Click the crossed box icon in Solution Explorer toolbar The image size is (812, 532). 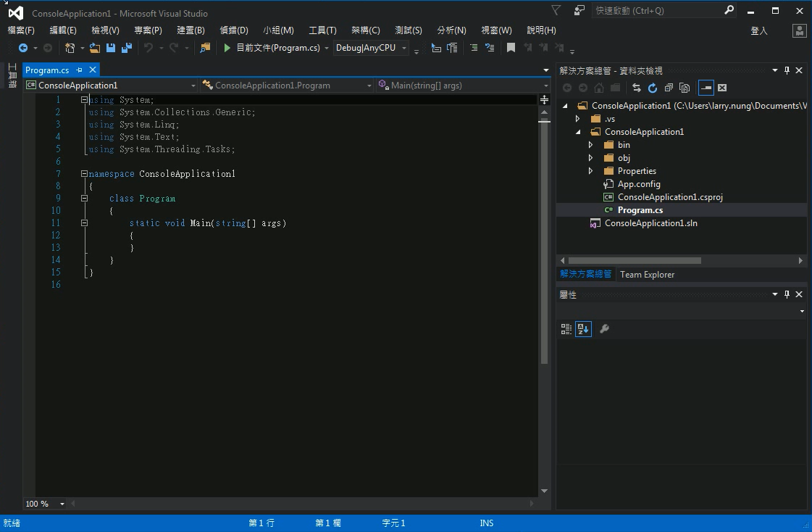click(x=722, y=88)
